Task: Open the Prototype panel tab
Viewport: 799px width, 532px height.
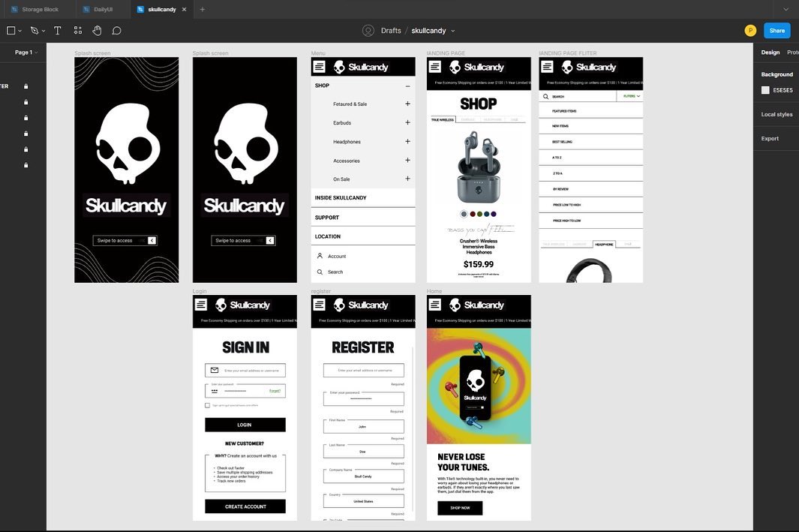Action: coord(792,52)
